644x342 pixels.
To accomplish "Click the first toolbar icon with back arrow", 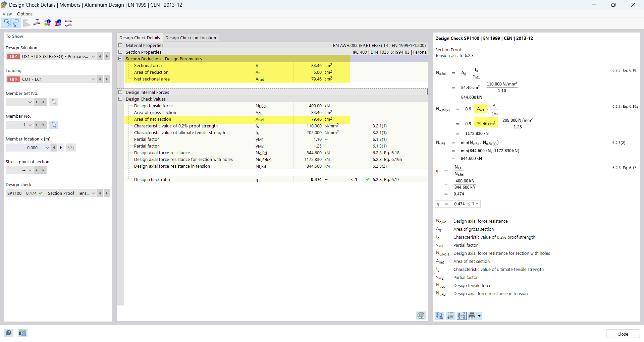I will click(6, 23).
